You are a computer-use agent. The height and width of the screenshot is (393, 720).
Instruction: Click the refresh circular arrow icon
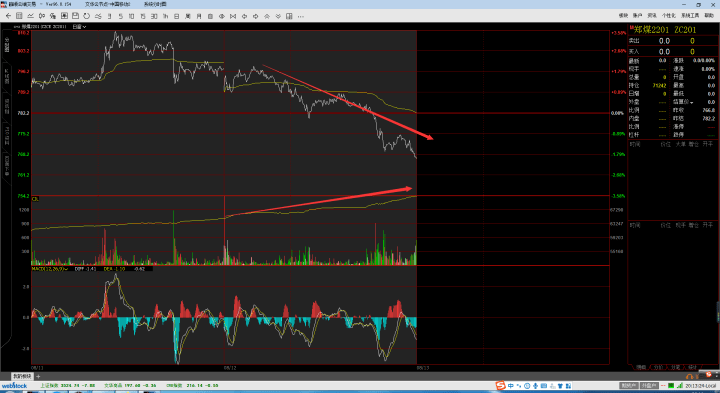pos(86,16)
